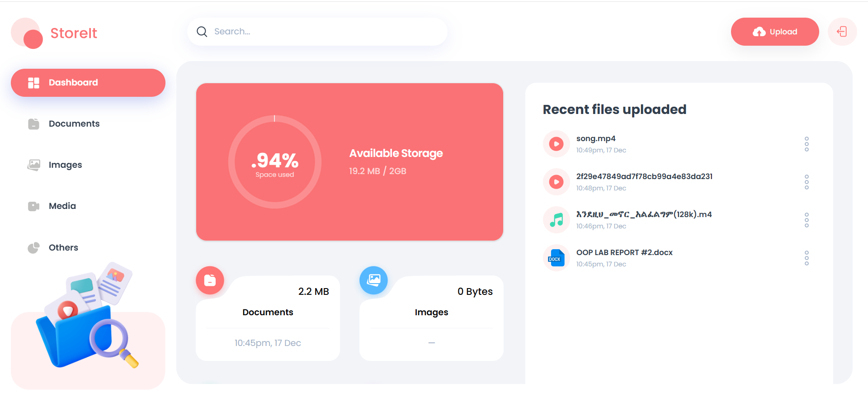868x398 pixels.
Task: Focus the Search input field
Action: pos(325,32)
